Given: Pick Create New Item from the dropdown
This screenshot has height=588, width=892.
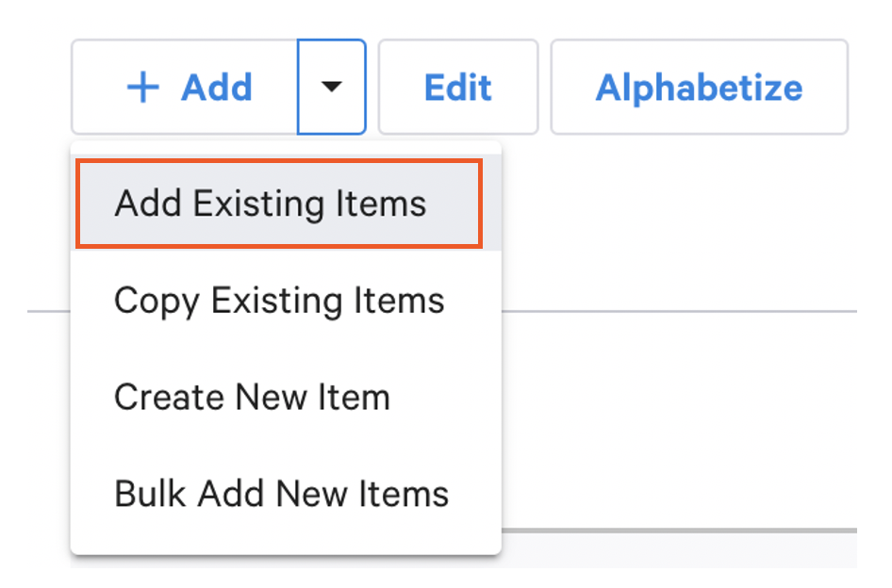Looking at the screenshot, I should pos(251,397).
